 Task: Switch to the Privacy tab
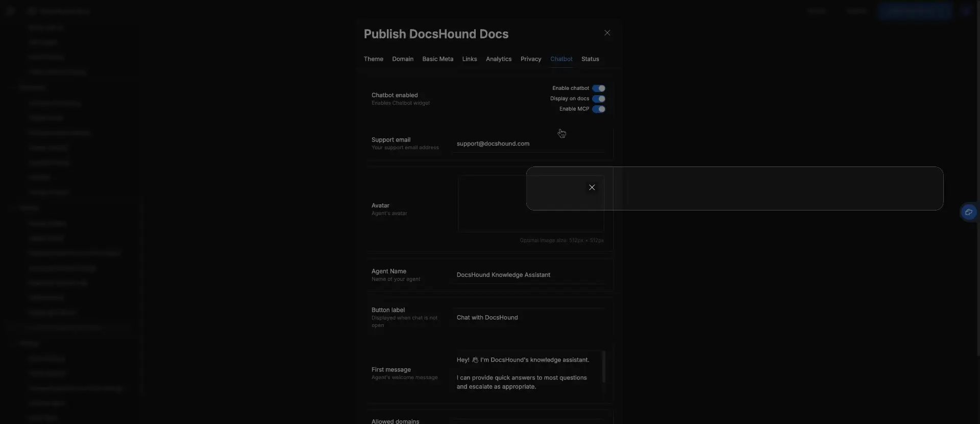click(531, 59)
